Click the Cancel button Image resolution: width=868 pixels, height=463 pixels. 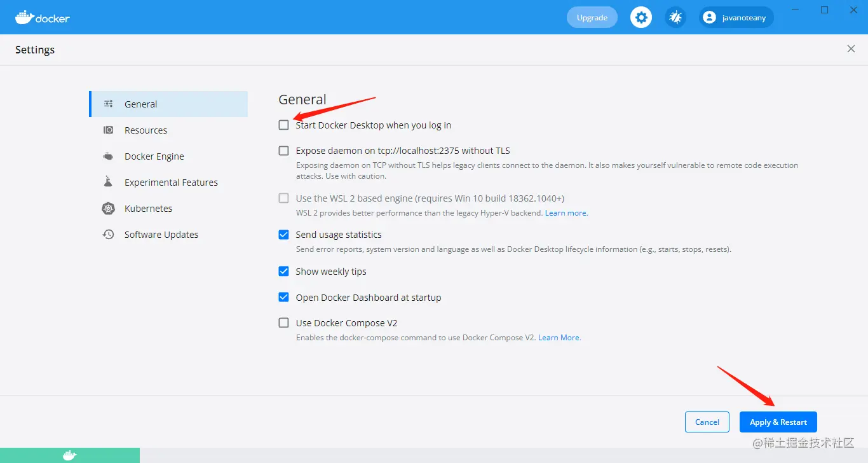pos(707,422)
